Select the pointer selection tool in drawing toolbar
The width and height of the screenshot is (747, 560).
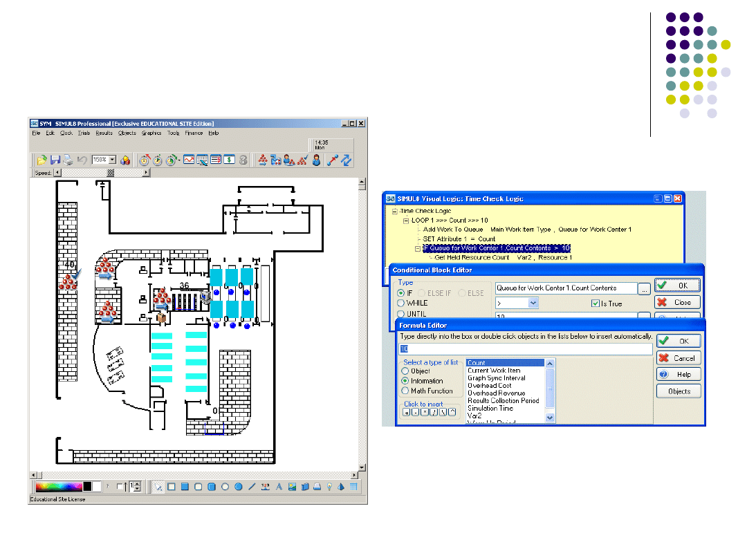click(x=158, y=487)
